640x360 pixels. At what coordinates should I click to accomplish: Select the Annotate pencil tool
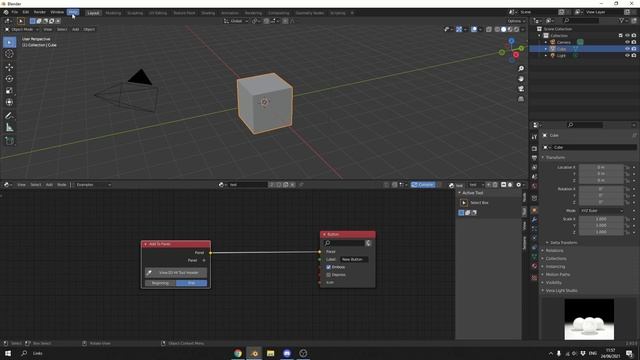click(9, 116)
